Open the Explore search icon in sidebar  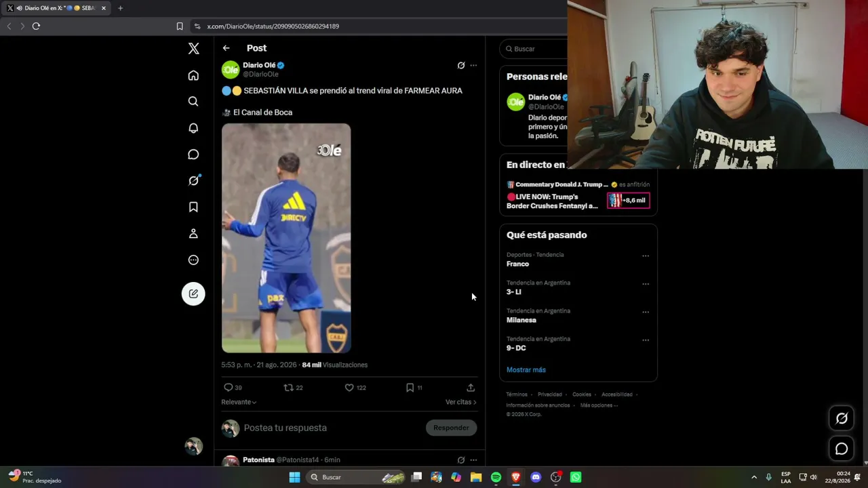[x=193, y=102]
